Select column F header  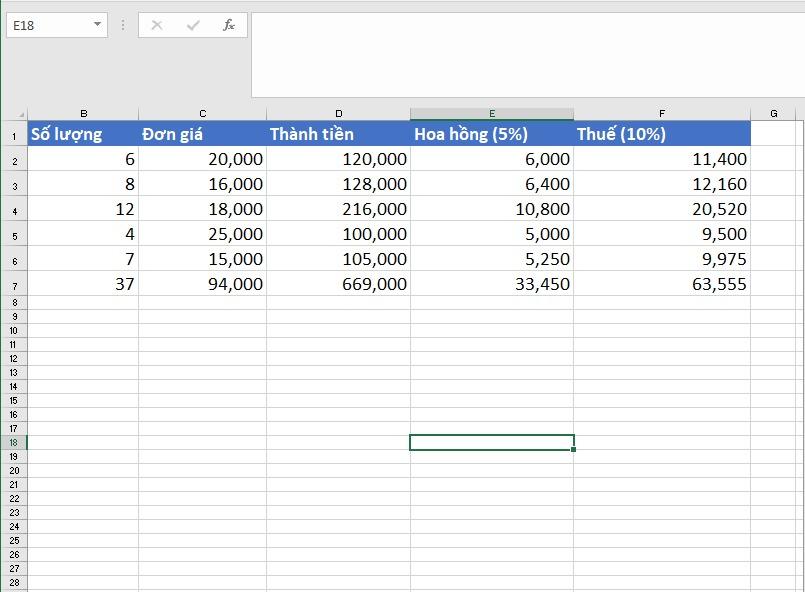pos(662,112)
